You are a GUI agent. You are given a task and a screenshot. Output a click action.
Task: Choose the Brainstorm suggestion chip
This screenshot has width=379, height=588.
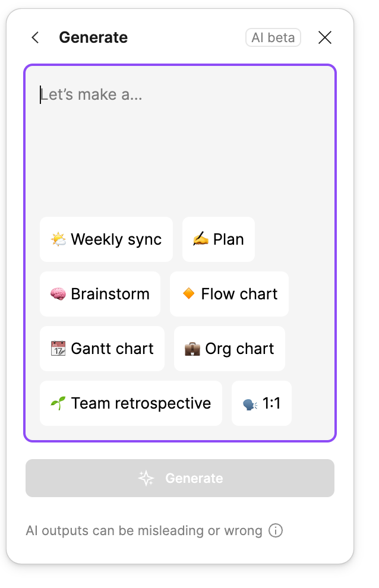(100, 294)
